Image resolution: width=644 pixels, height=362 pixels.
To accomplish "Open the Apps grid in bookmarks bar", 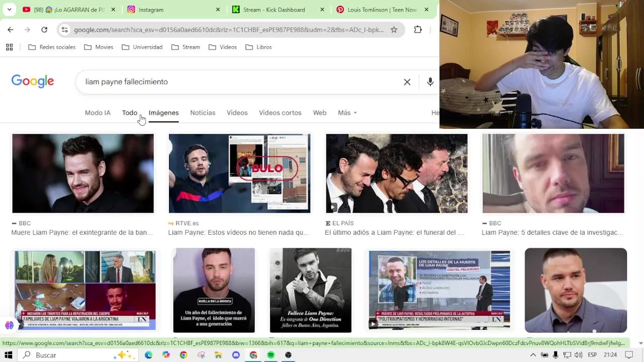I will [9, 47].
